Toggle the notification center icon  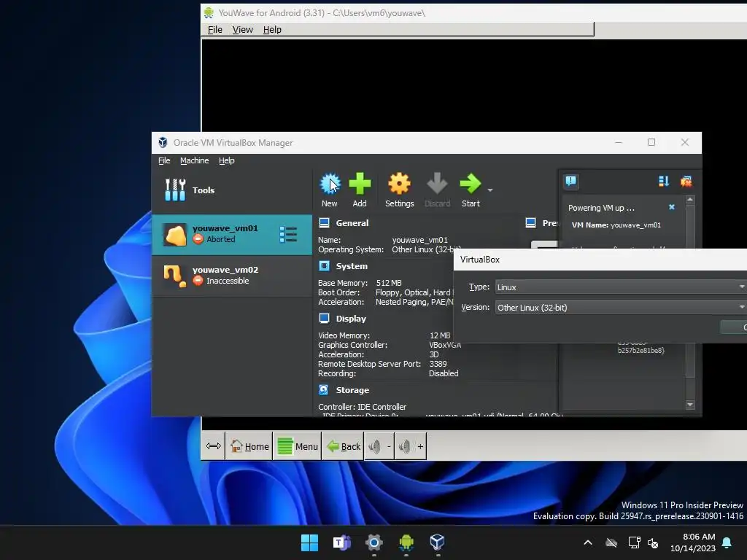click(570, 181)
